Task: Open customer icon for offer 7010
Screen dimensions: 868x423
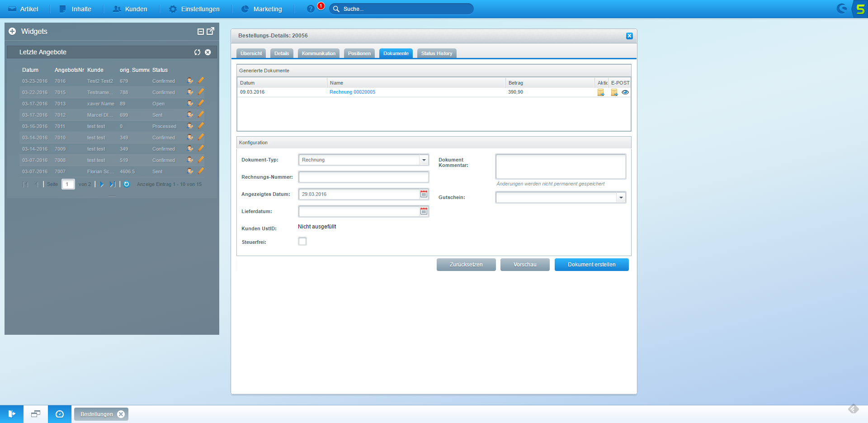Action: [x=190, y=138]
